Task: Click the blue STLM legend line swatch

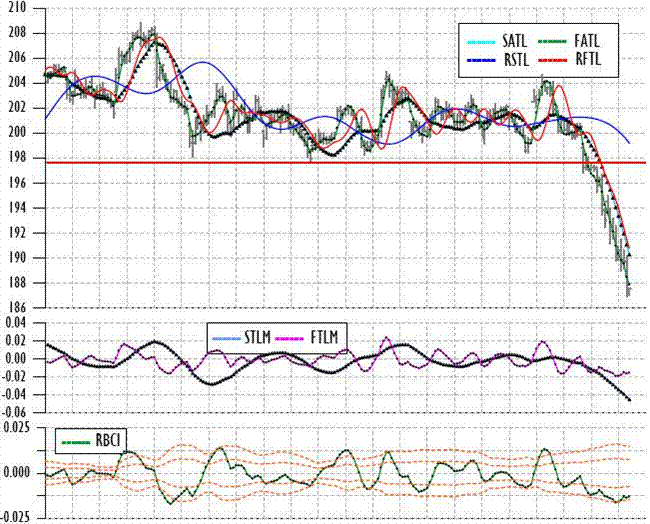Action: 226,339
